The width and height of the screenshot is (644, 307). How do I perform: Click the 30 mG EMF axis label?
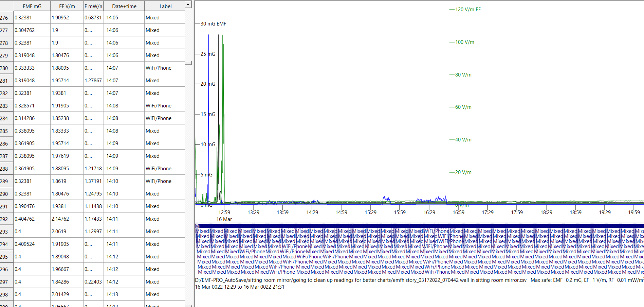(213, 24)
